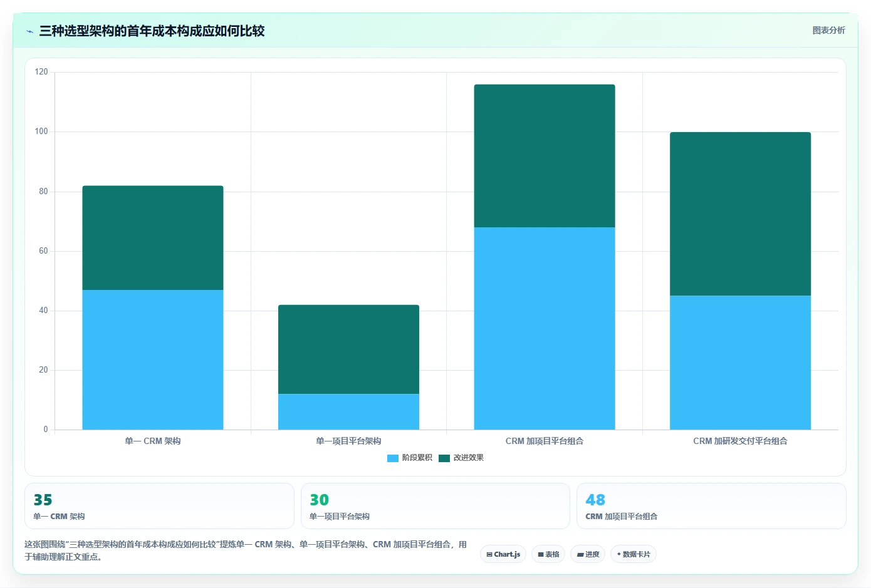Click the x-axis label 单一 CRM 架构

click(153, 441)
